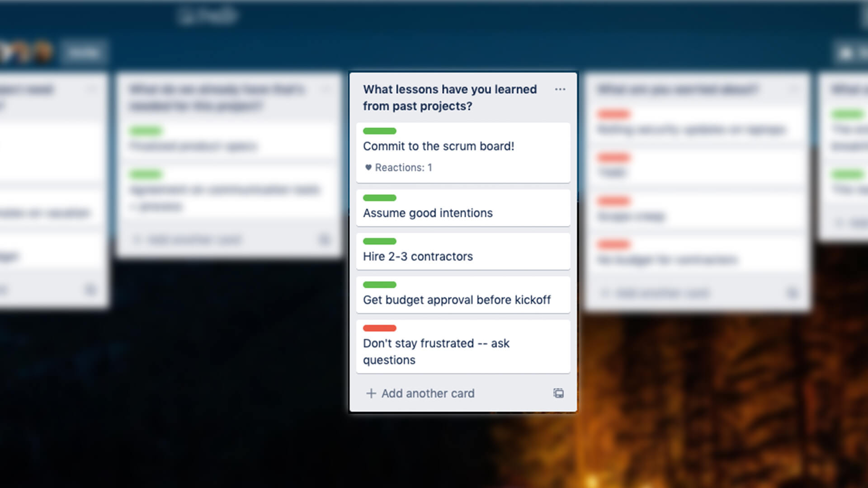Click the heart reaction icon
The width and height of the screenshot is (868, 488).
pyautogui.click(x=367, y=168)
